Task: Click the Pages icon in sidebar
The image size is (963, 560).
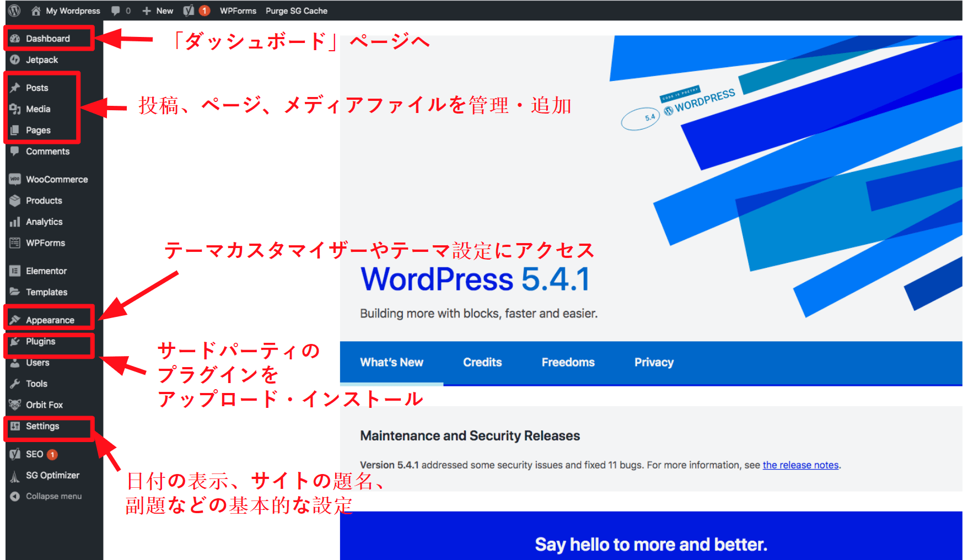Action: point(15,130)
